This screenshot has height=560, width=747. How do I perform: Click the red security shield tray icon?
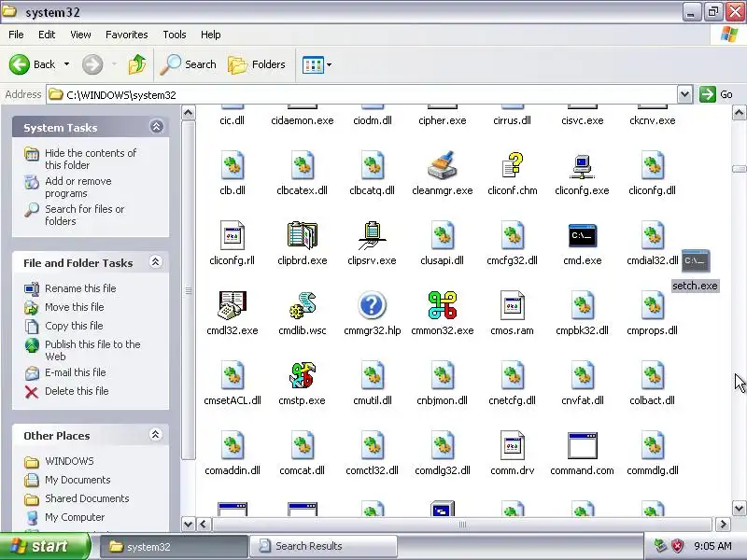pos(677,546)
